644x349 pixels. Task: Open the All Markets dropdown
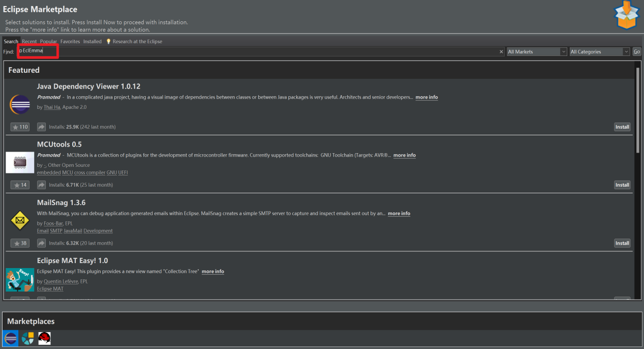[x=537, y=52]
